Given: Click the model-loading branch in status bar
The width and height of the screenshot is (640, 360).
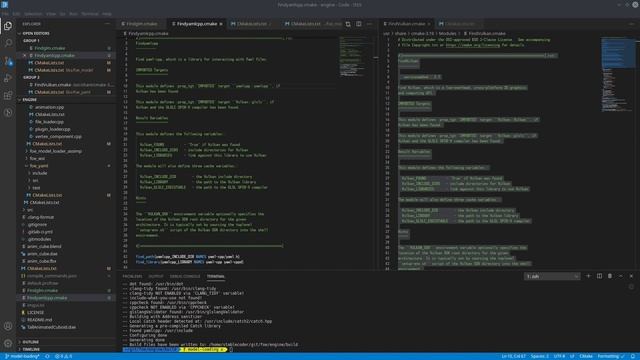Looking at the screenshot, I should coord(22,356).
